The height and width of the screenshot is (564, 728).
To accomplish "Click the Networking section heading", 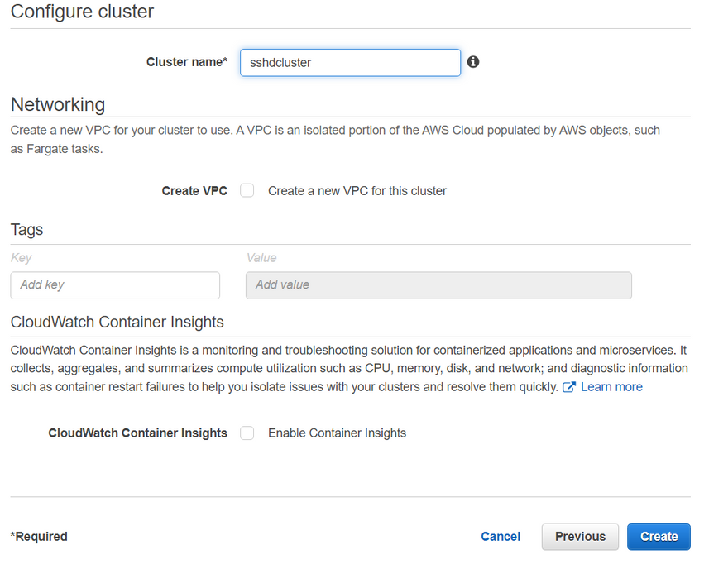I will 58,105.
